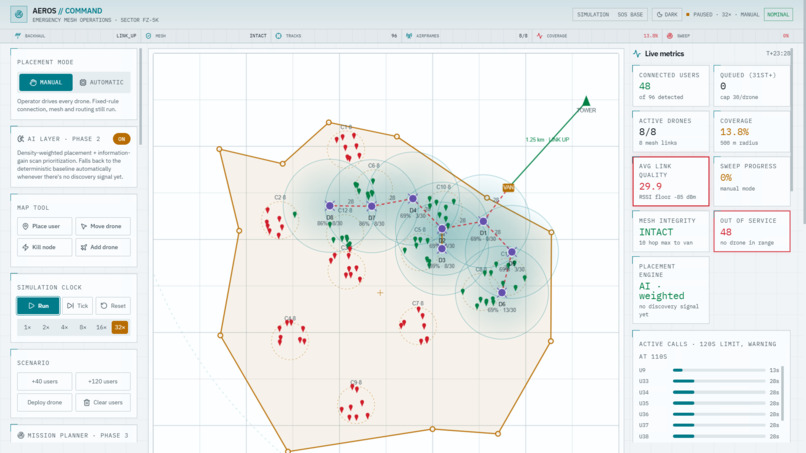The width and height of the screenshot is (806, 453).
Task: Click the Placement Engine AI-weighted card
Action: point(670,290)
